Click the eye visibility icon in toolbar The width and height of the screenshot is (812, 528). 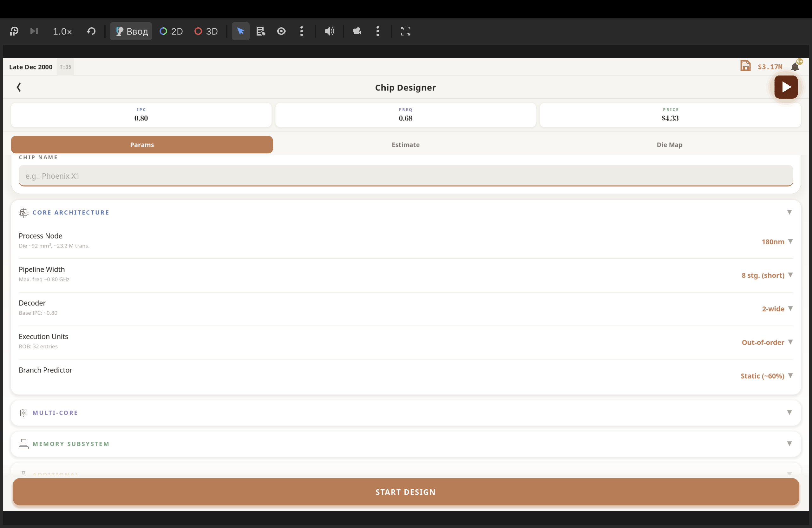281,31
